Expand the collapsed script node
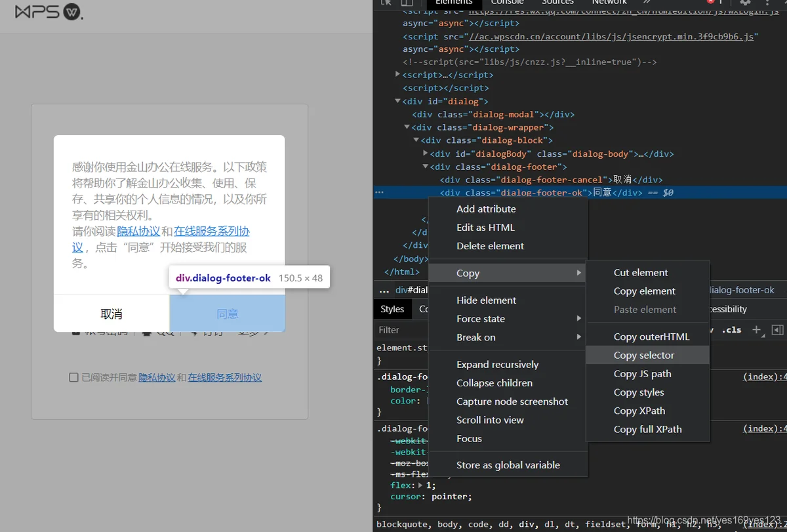Image resolution: width=787 pixels, height=532 pixels. (397, 75)
